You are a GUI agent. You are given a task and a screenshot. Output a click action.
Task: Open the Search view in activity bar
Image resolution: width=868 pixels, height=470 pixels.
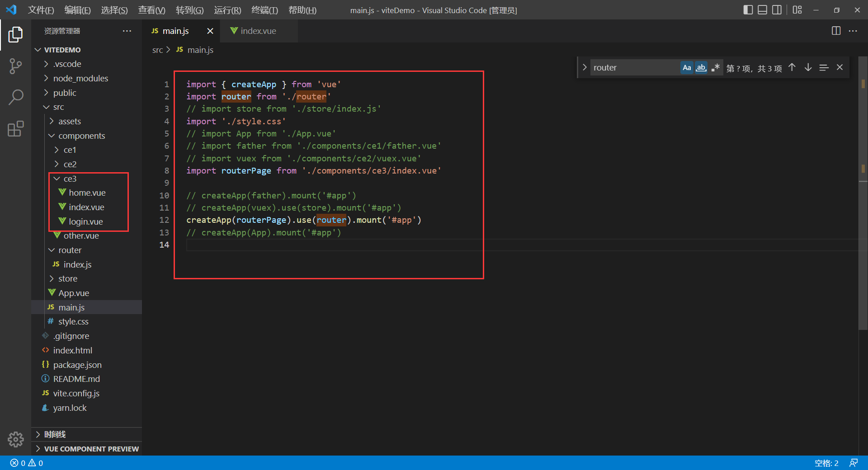15,97
